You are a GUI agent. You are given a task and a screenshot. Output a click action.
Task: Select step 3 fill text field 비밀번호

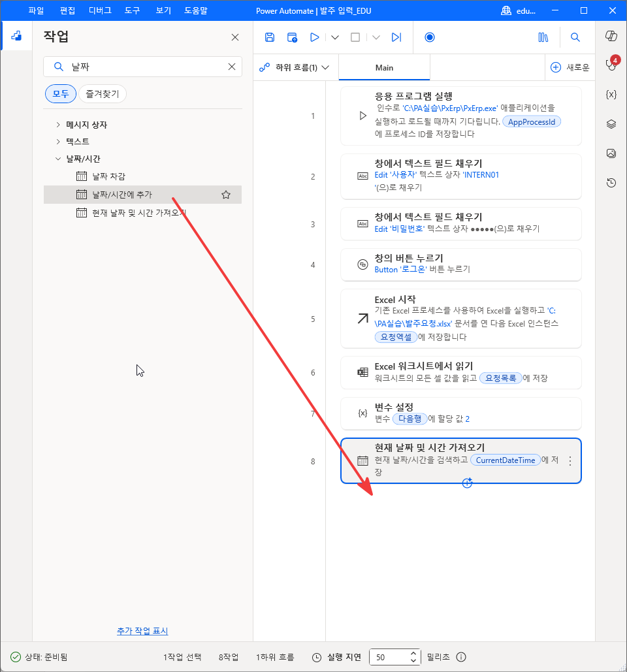tap(460, 224)
